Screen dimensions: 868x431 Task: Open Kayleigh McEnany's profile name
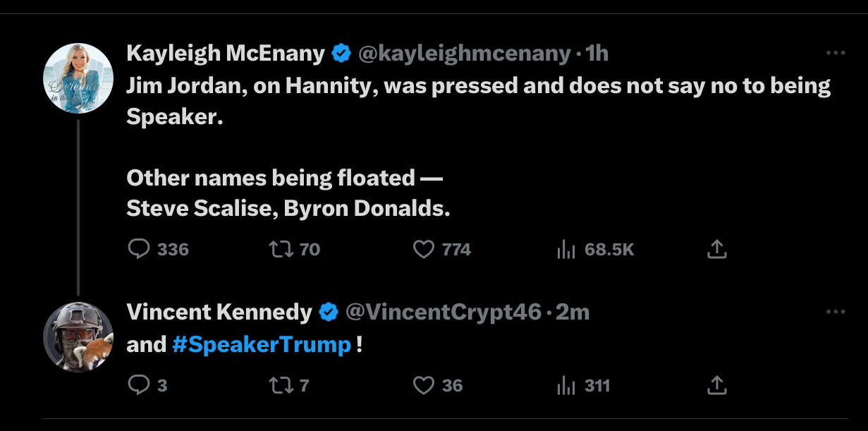[x=226, y=53]
